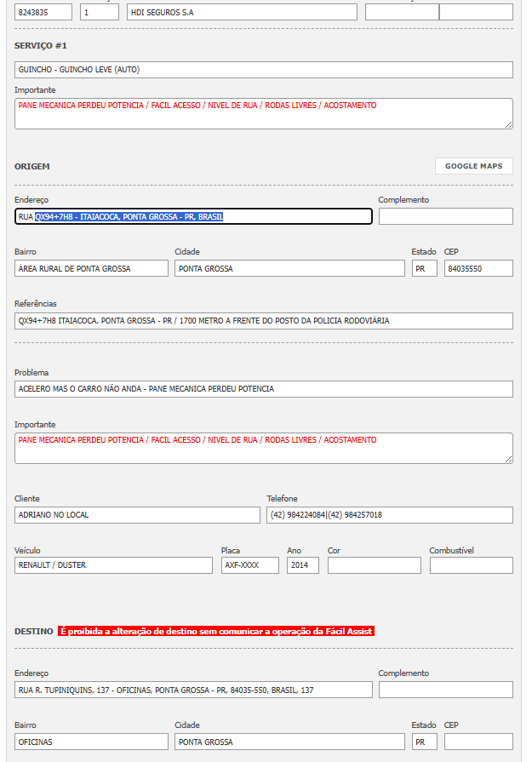Click the Problema description field
The height and width of the screenshot is (762, 532).
263,389
